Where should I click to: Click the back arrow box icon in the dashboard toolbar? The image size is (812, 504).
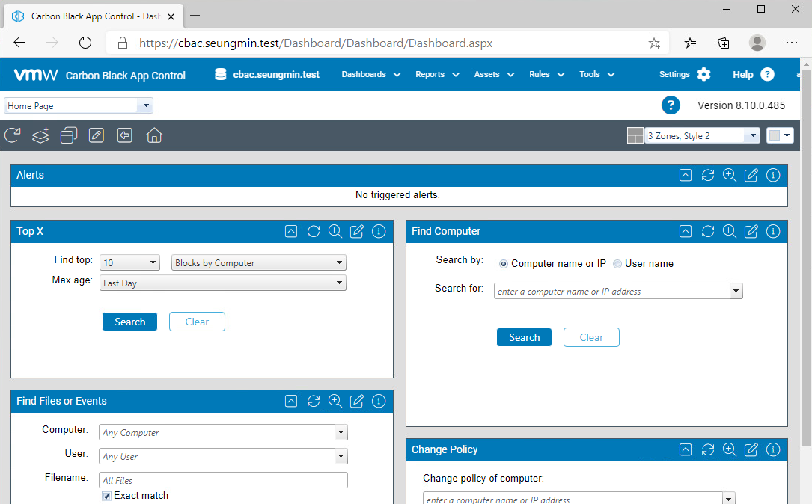pos(125,135)
